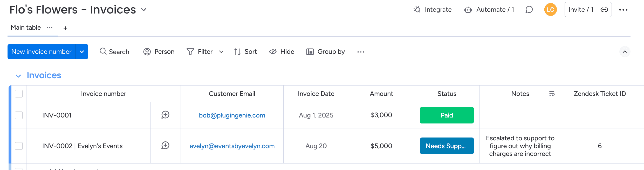Screen dimensions: 644x170
Task: Click Zendesk Ticket ID value 6
Action: (x=600, y=146)
